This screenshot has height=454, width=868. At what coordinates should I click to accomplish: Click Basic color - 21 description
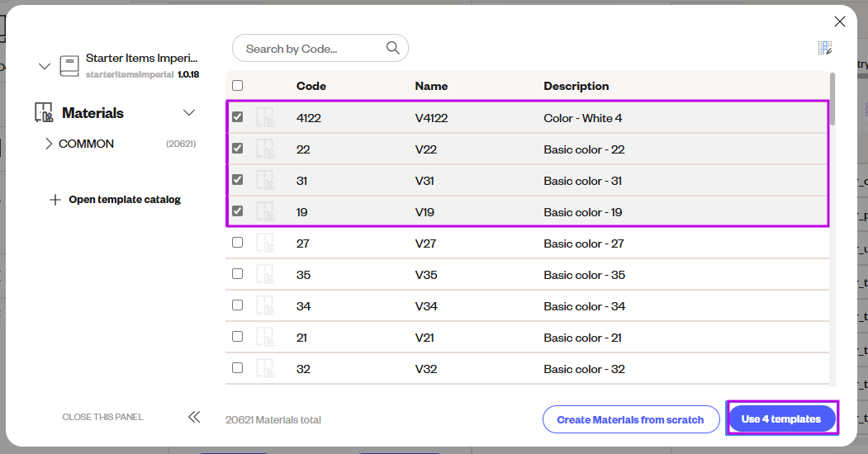[x=582, y=338]
